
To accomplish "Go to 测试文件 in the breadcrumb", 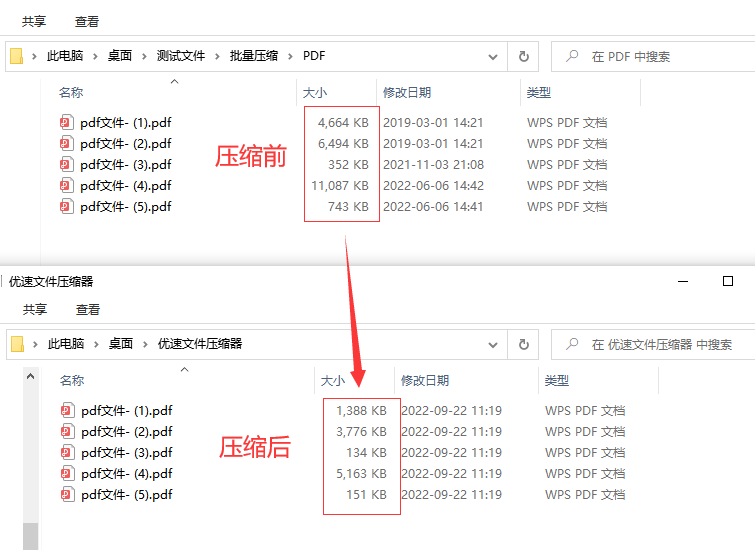I will tap(181, 56).
